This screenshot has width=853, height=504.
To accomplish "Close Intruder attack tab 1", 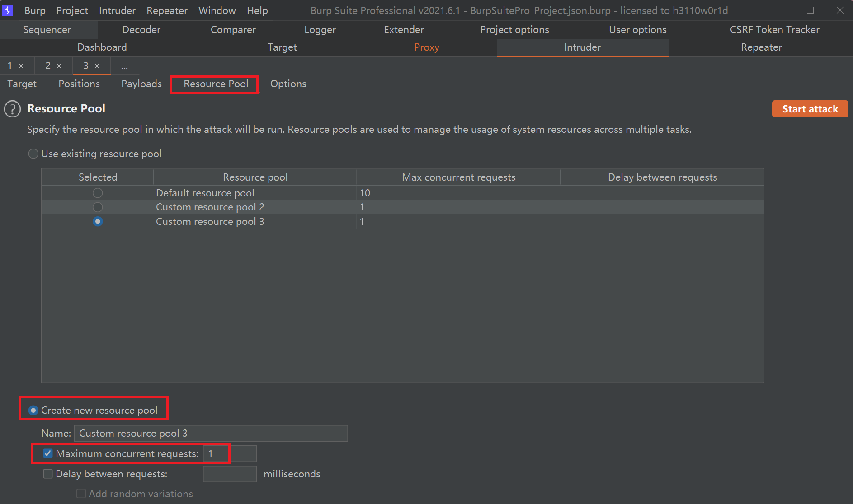I will click(21, 66).
